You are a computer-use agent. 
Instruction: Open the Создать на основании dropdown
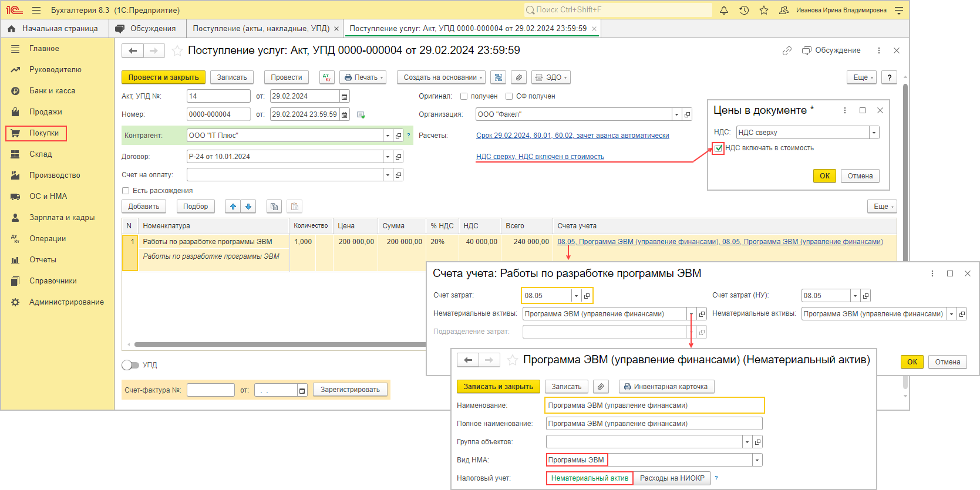(443, 77)
